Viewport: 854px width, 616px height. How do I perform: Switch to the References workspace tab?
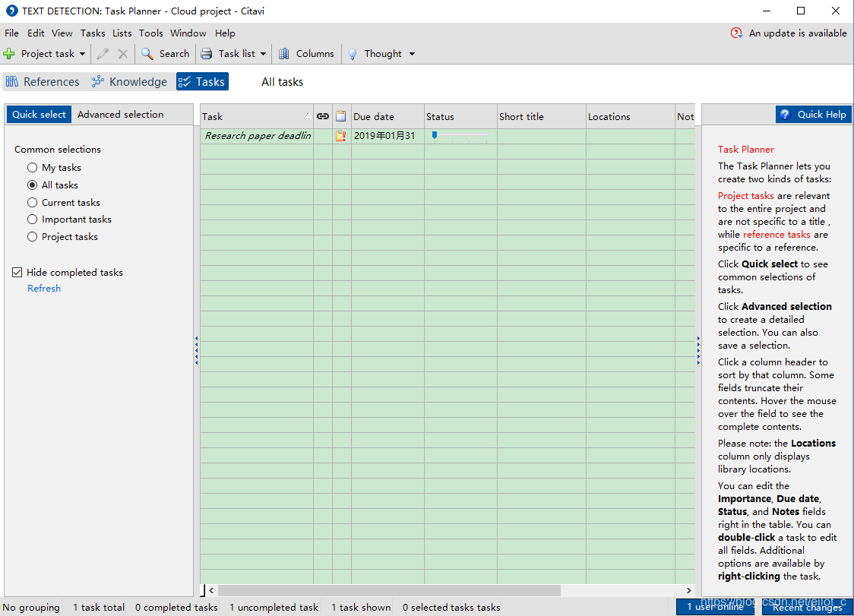click(x=43, y=82)
